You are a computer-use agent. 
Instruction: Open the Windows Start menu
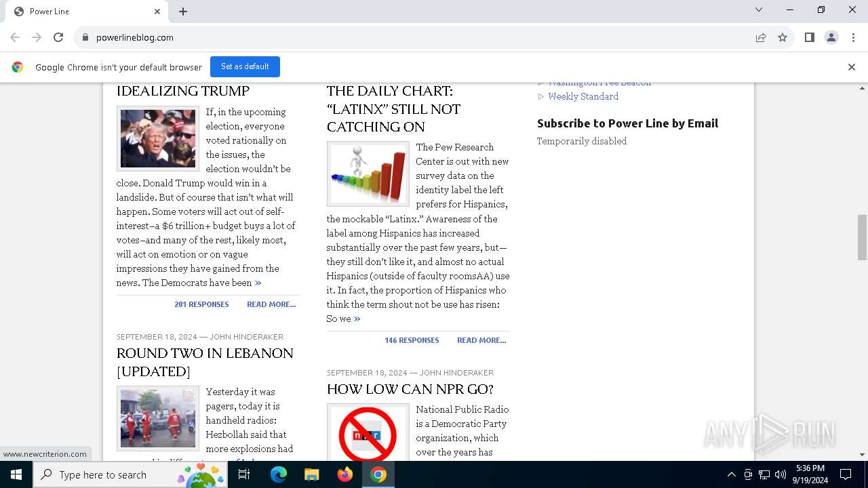16,474
